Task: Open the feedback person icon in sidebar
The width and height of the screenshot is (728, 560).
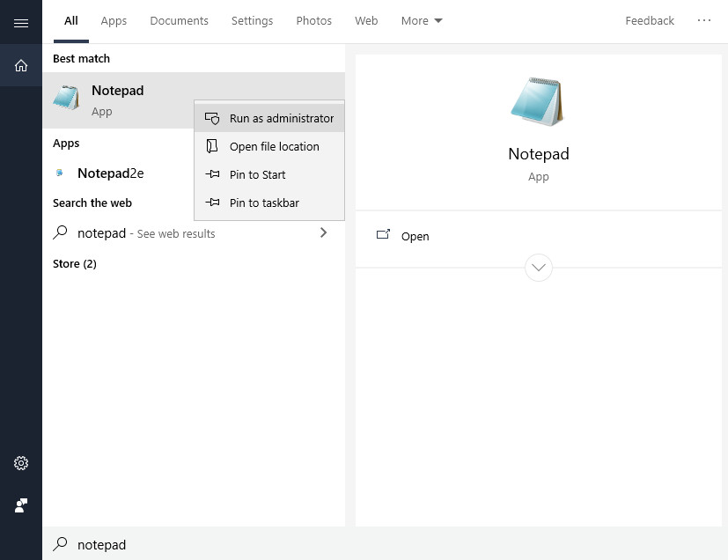Action: pyautogui.click(x=21, y=505)
